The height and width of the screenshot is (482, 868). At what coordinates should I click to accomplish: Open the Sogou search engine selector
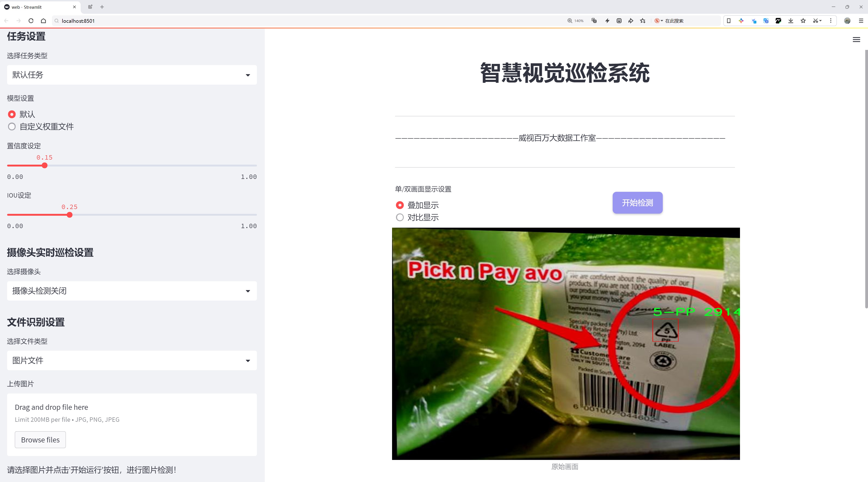(x=658, y=20)
